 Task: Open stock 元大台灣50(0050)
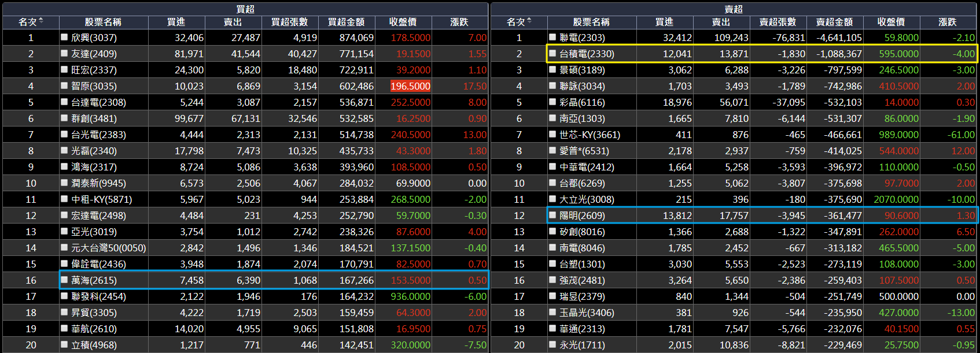(108, 248)
